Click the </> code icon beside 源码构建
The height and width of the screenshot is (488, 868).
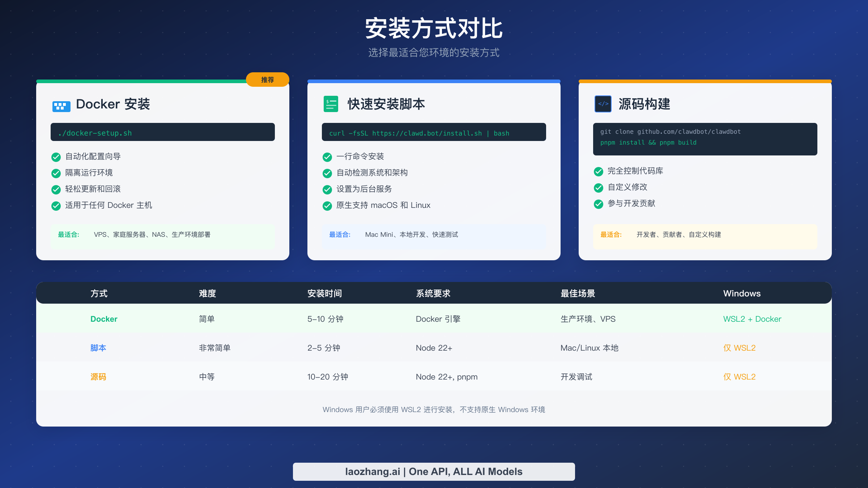[x=603, y=104]
